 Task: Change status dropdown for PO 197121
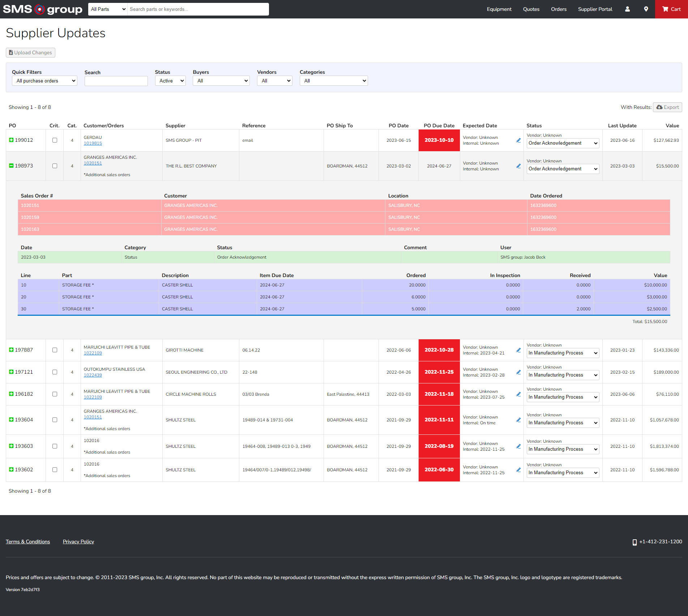pyautogui.click(x=563, y=375)
